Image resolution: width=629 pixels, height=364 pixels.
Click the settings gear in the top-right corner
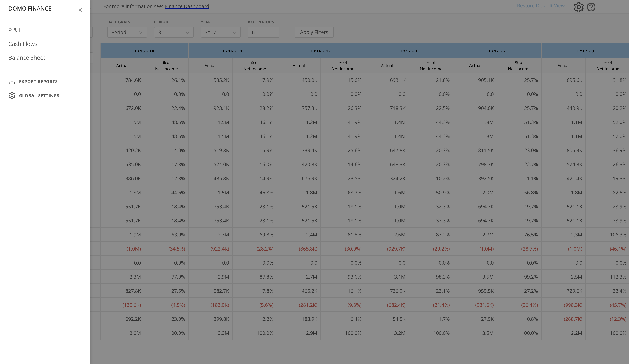coord(579,7)
